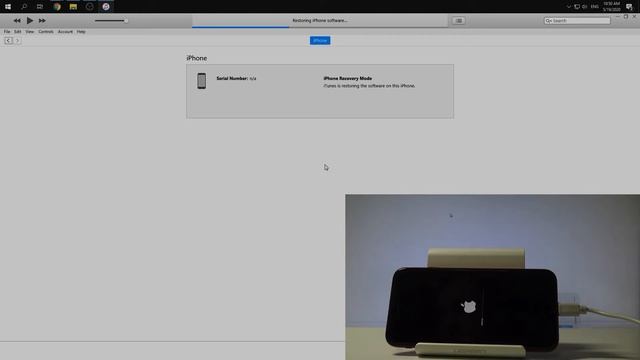Open Task View on the taskbar
The height and width of the screenshot is (360, 640).
40,7
